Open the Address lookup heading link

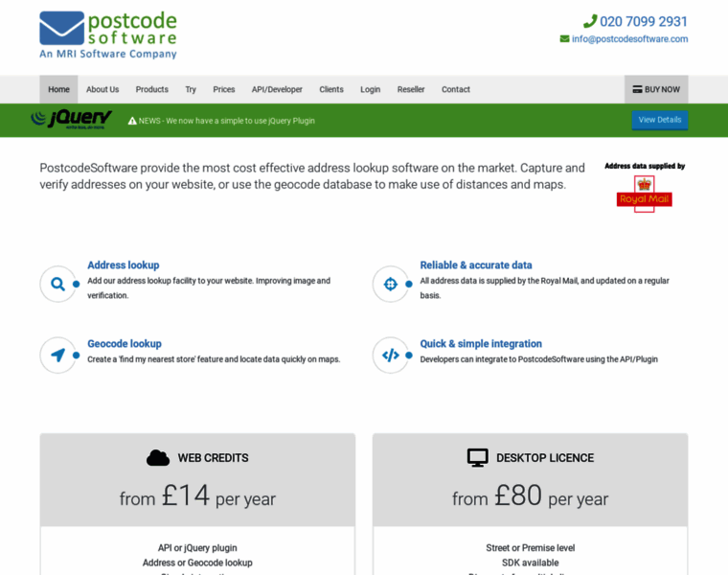[x=124, y=265]
